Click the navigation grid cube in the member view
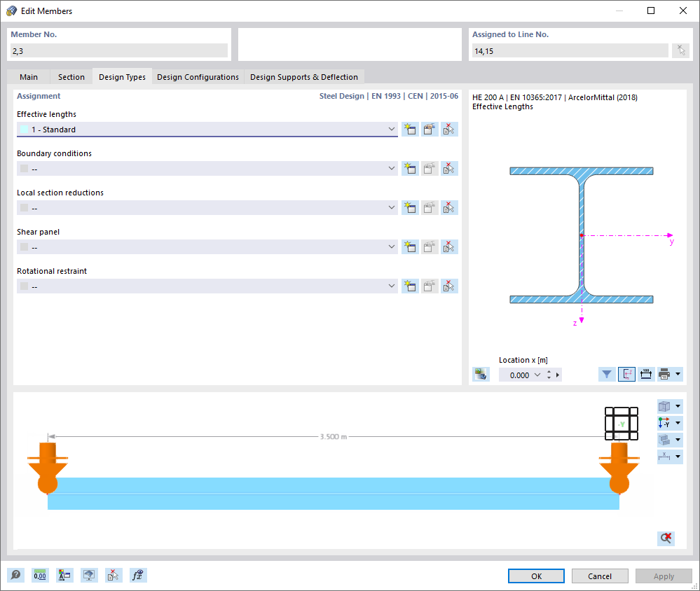 click(x=621, y=423)
